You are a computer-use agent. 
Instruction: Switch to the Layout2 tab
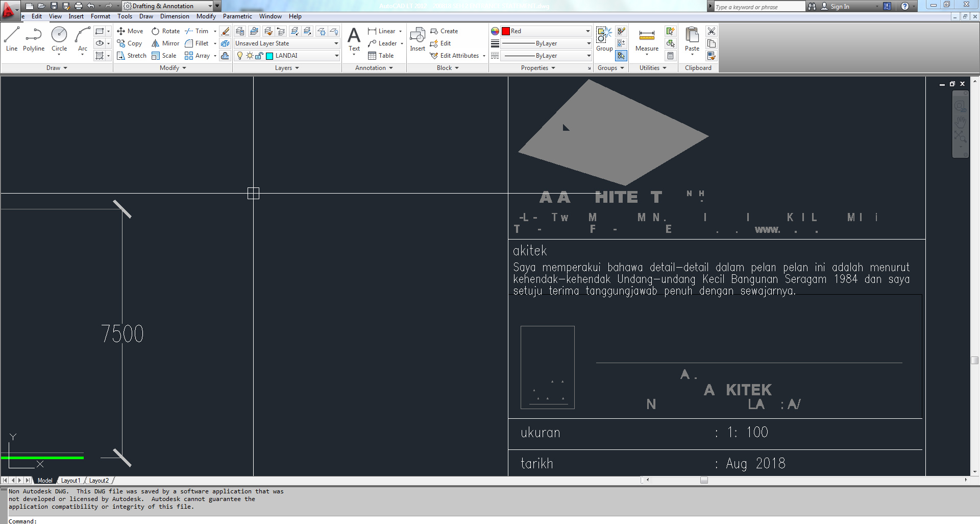(x=99, y=481)
